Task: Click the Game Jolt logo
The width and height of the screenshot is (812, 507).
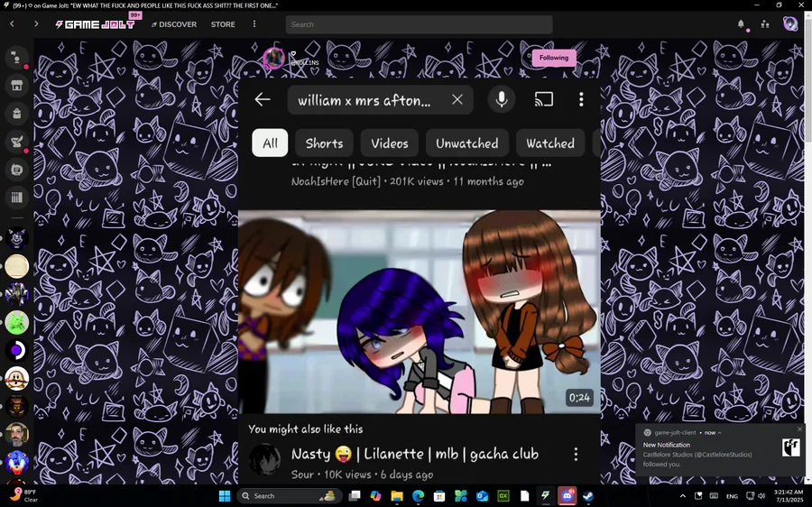Action: [96, 24]
